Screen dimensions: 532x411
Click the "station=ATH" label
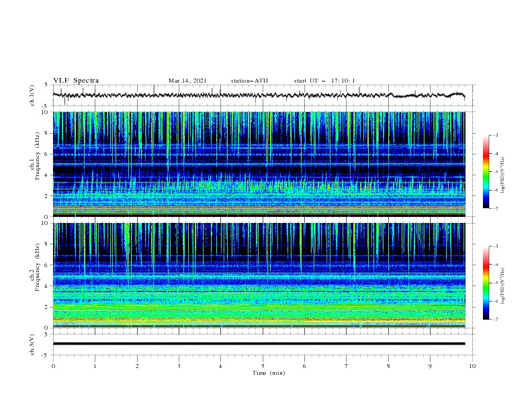[x=249, y=81]
